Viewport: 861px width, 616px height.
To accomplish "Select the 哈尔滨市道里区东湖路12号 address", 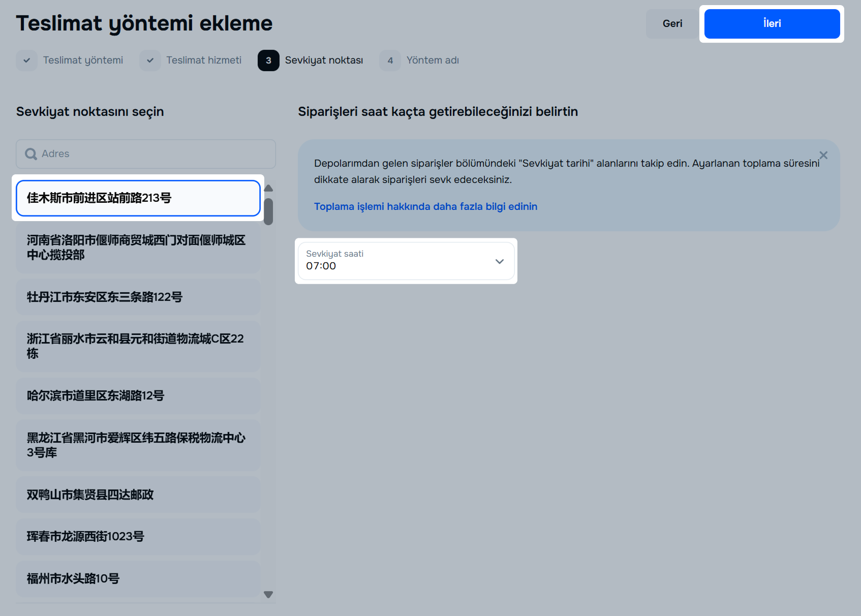I will click(x=138, y=396).
